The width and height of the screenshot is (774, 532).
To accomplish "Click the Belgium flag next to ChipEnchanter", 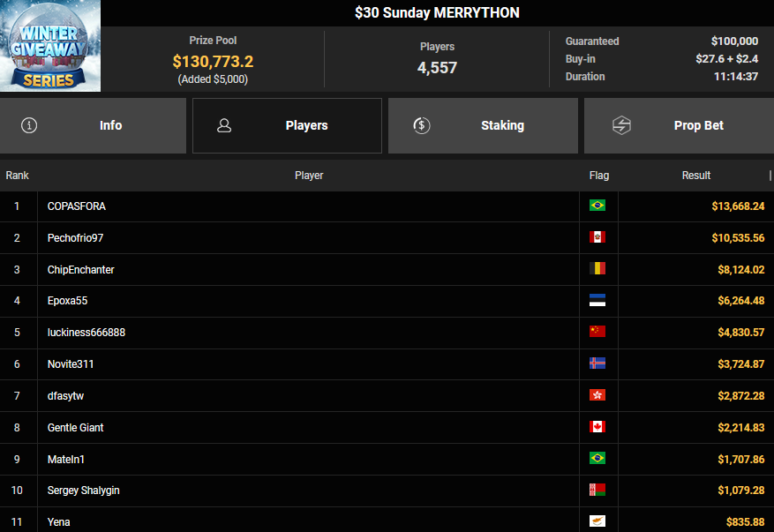I will point(597,269).
